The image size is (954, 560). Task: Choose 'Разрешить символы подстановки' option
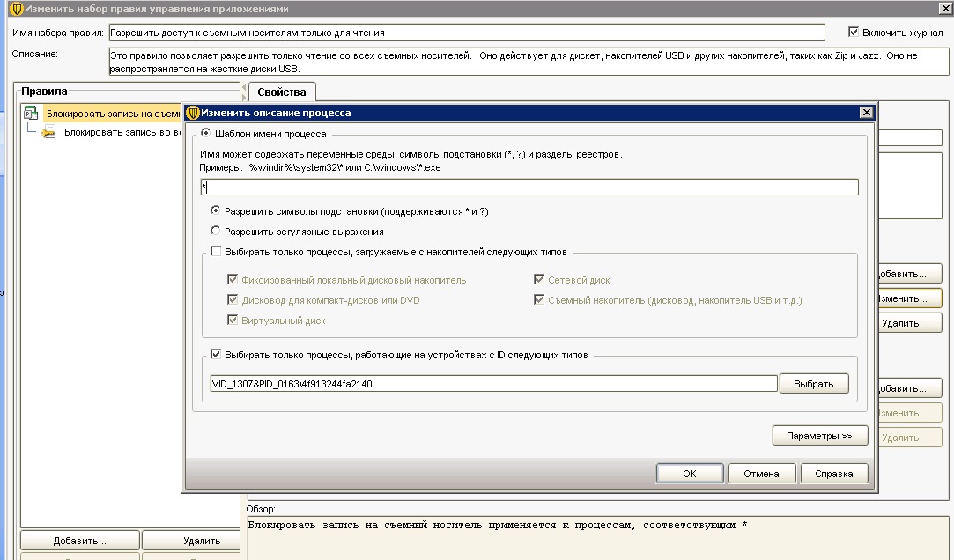(216, 210)
